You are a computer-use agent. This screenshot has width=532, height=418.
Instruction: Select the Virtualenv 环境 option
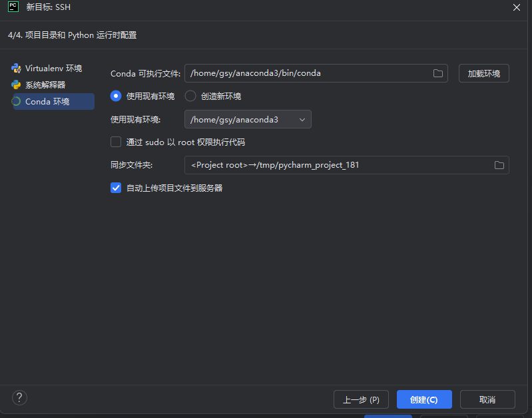(53, 68)
